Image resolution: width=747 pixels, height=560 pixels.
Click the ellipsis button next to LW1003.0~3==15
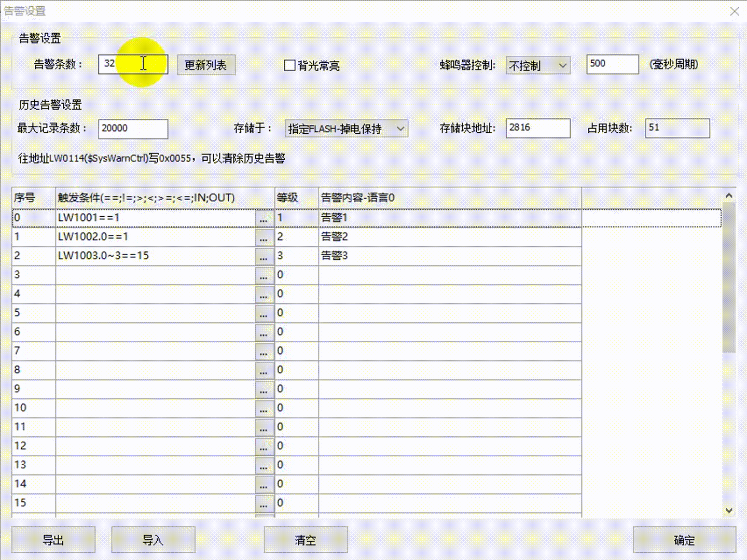coord(264,257)
